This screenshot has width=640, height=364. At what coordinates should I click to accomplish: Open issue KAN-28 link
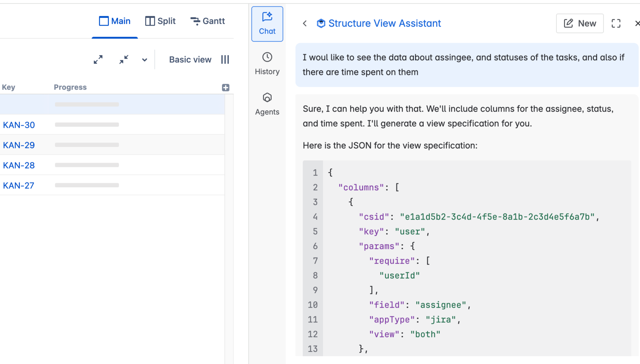(19, 165)
